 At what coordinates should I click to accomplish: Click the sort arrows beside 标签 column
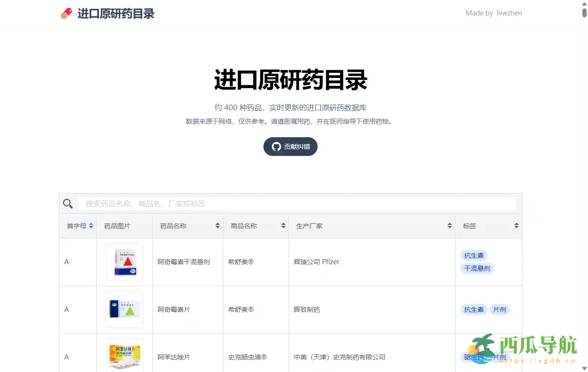[x=516, y=225]
